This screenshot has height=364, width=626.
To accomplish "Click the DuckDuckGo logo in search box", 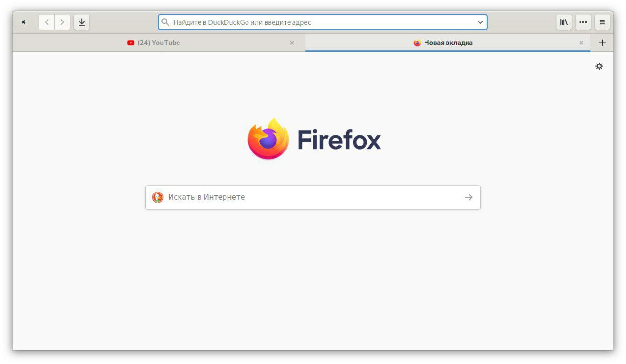I will pos(157,197).
